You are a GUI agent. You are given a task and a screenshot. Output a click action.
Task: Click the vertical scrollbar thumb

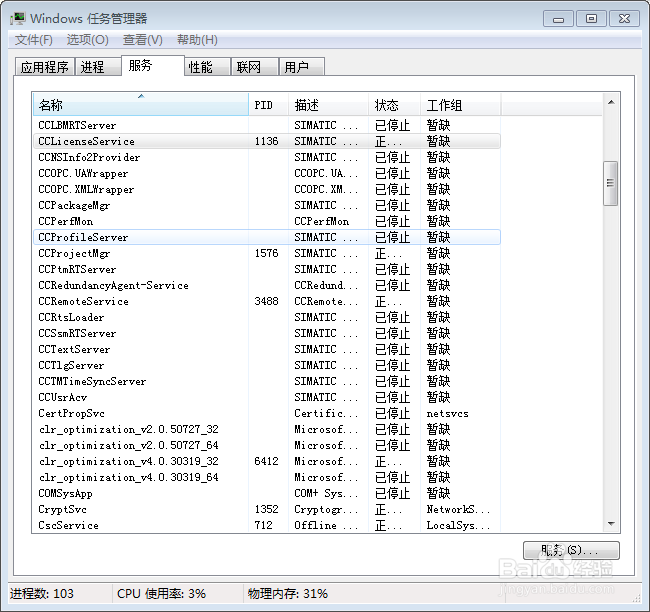[611, 183]
